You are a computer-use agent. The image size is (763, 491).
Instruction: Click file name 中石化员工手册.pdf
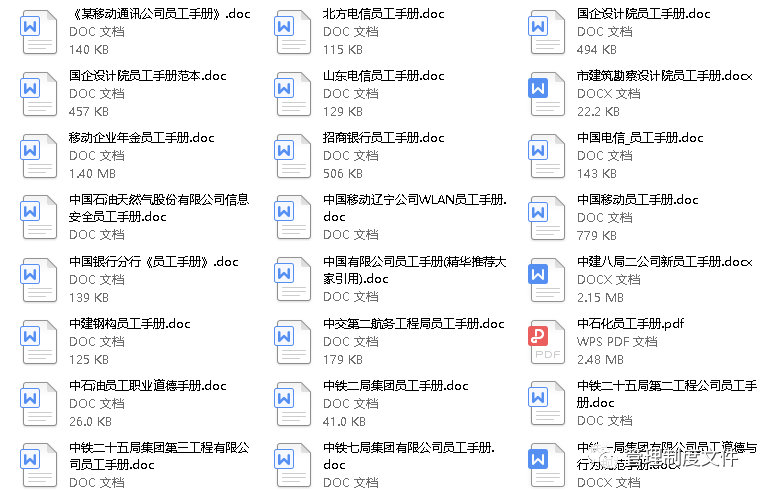click(630, 323)
